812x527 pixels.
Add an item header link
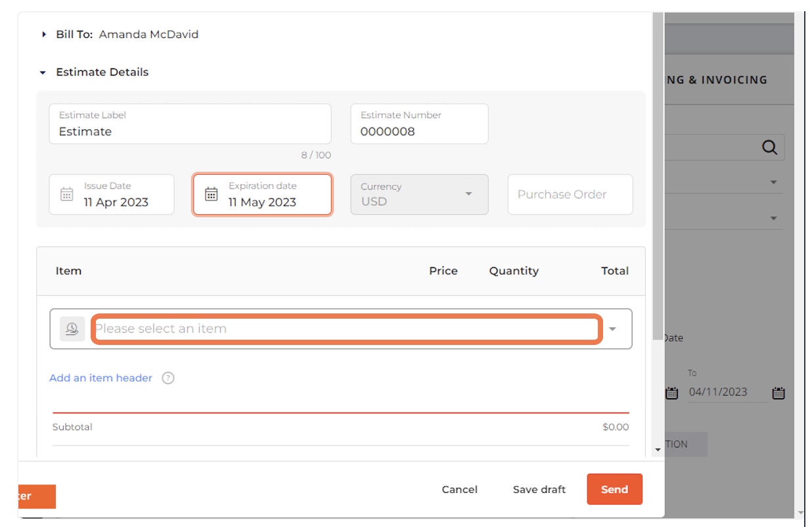101,378
